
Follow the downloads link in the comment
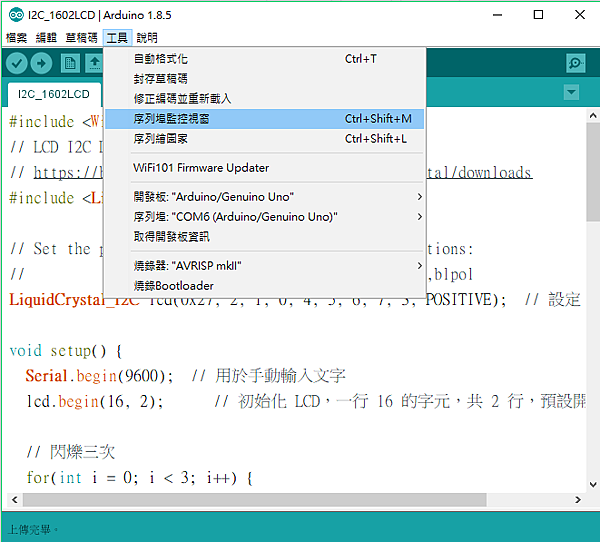pyautogui.click(x=479, y=173)
